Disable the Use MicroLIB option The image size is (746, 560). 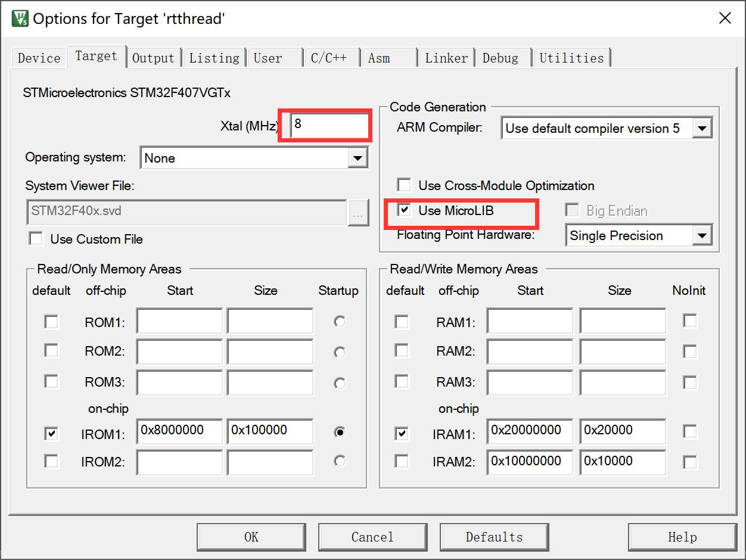point(404,210)
